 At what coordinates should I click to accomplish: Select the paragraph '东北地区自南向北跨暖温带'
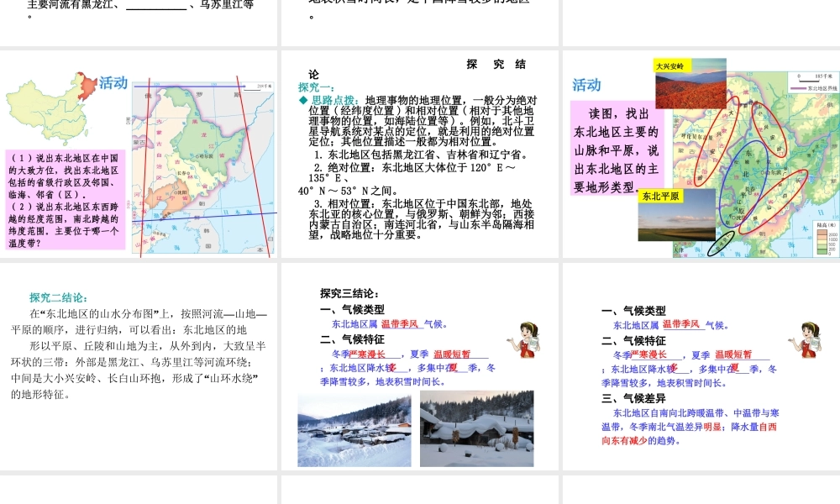(690, 427)
